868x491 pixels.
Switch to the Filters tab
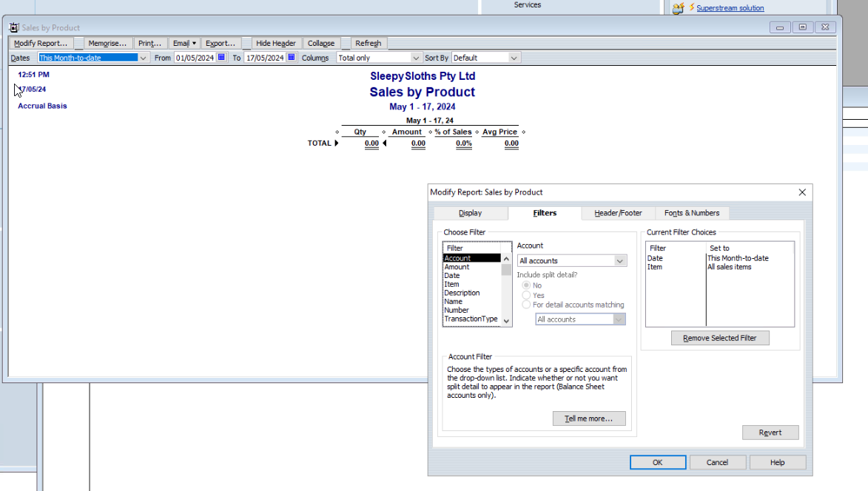[545, 213]
